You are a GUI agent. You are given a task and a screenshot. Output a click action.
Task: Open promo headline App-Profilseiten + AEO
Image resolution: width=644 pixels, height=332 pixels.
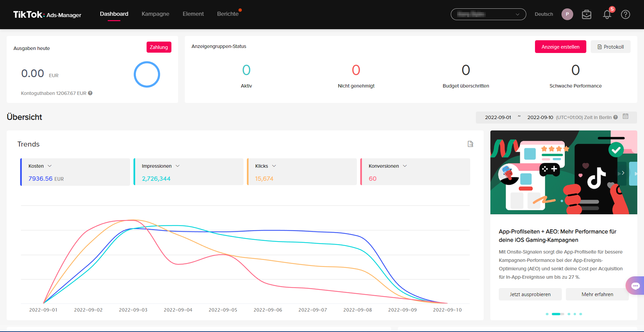(x=557, y=236)
